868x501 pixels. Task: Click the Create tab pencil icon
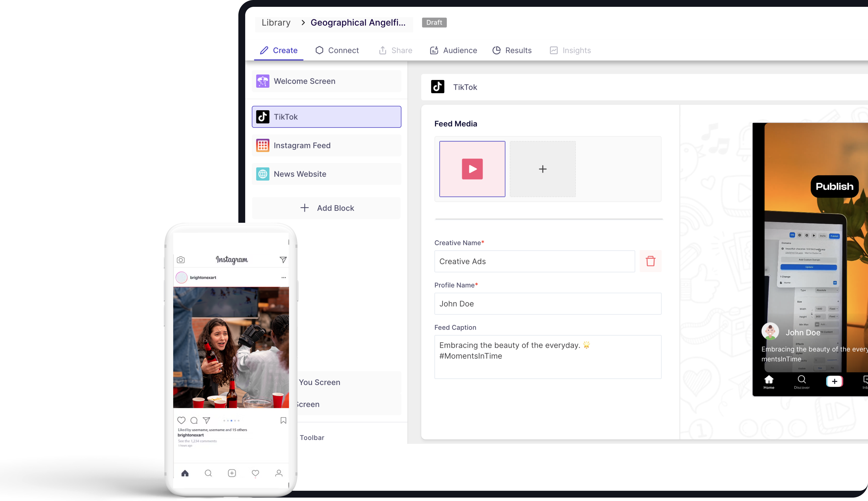(x=264, y=50)
